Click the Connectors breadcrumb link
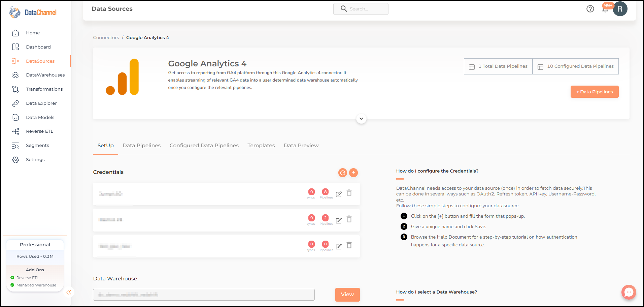Screen dimensions: 644x307 [x=106, y=37]
